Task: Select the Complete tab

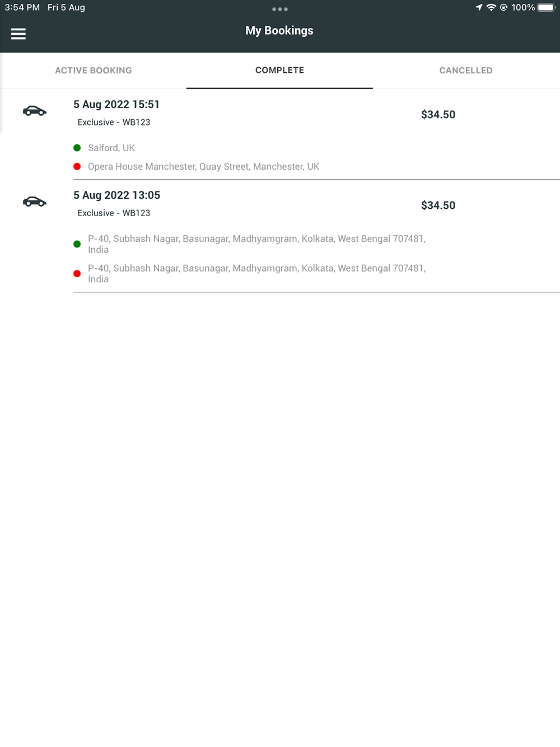Action: [279, 71]
